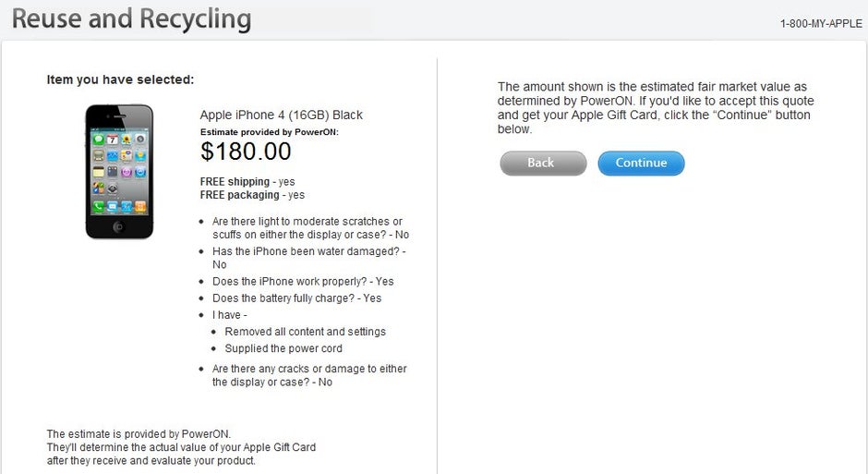Click the PowerON estimate disclaimer at bottom
This screenshot has width=868, height=474.
(x=181, y=447)
